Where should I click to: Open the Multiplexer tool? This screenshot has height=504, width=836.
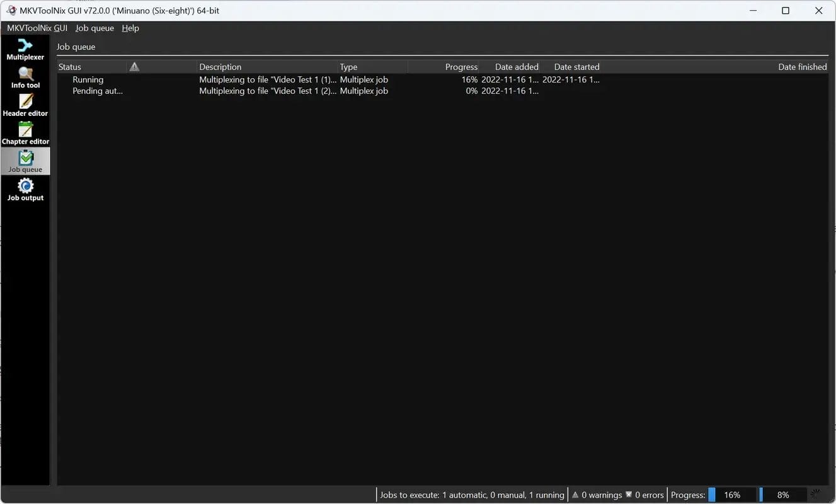25,49
